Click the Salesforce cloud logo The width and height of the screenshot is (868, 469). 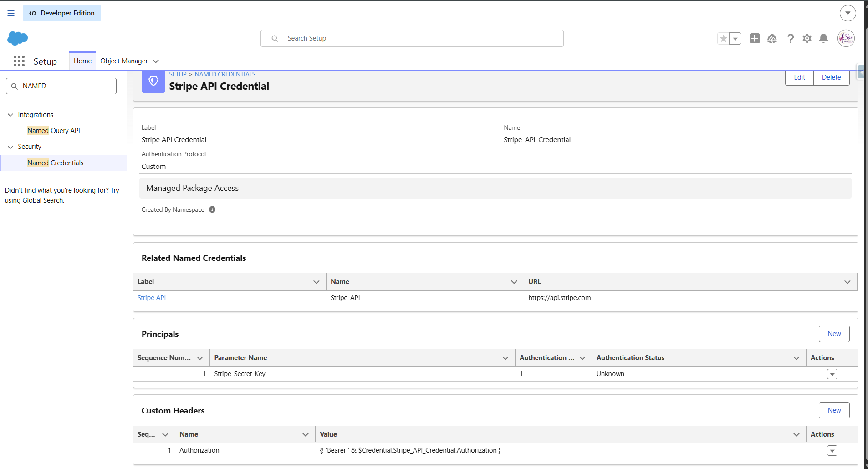click(18, 38)
